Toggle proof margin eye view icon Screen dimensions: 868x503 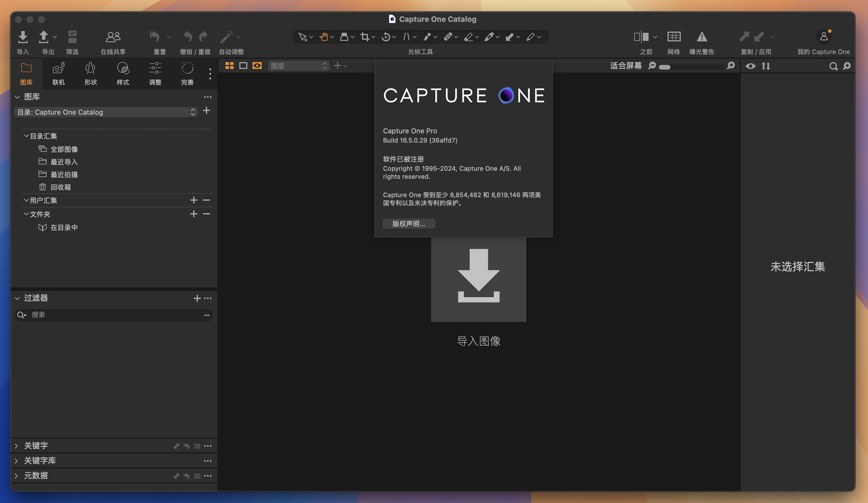[x=257, y=66]
